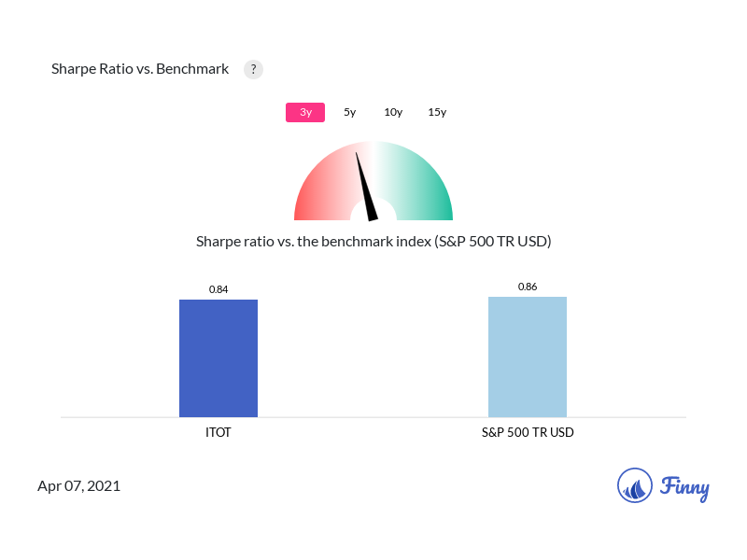Viewport: 747px width, 560px height.
Task: Click the benchmark index subtitle text
Action: pyautogui.click(x=373, y=242)
